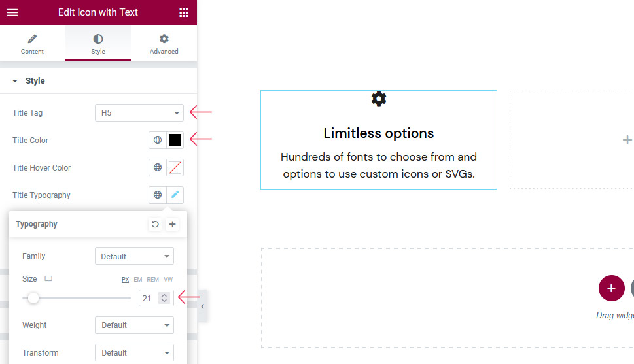The image size is (634, 364).
Task: Open the Transform dropdown
Action: click(134, 353)
